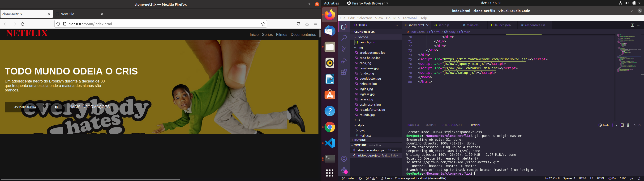The height and width of the screenshot is (181, 644).
Task: Click the Documentarios navigation link
Action: click(303, 35)
